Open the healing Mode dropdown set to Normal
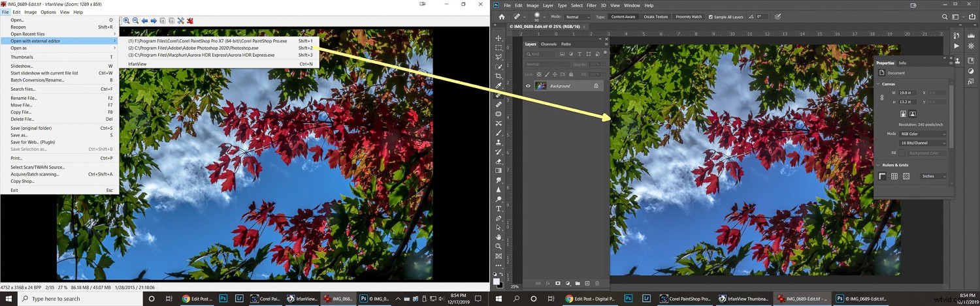This screenshot has height=306, width=980. [578, 17]
